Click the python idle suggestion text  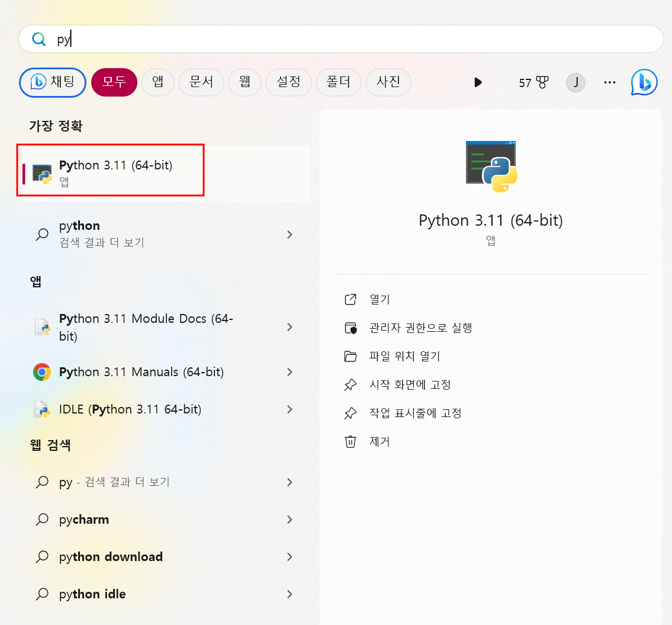(92, 595)
